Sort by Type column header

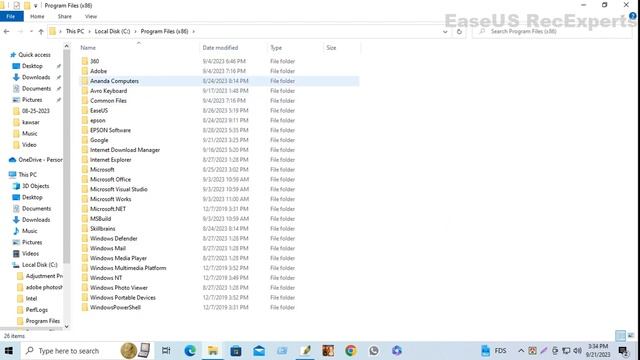tap(276, 48)
